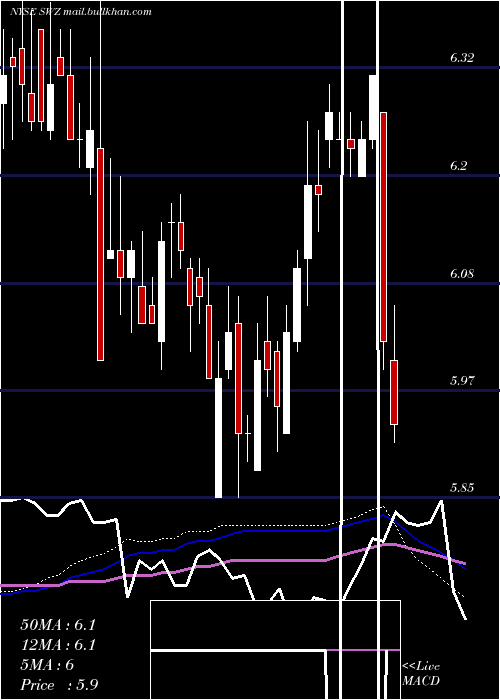Click the <<Live MACD label

tap(421, 674)
